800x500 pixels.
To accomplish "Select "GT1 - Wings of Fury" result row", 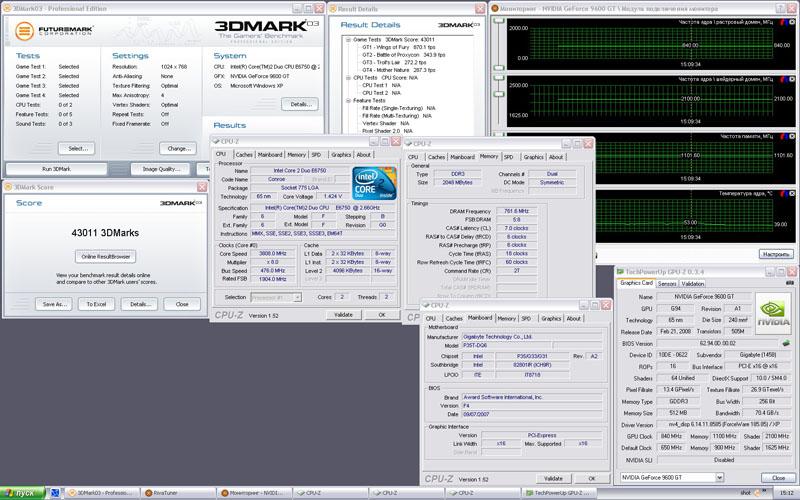I will [399, 47].
